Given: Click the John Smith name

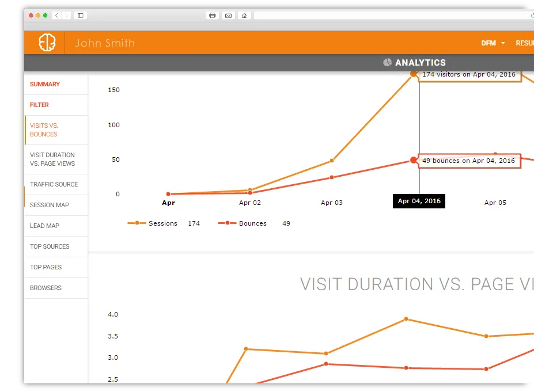Looking at the screenshot, I should [105, 43].
